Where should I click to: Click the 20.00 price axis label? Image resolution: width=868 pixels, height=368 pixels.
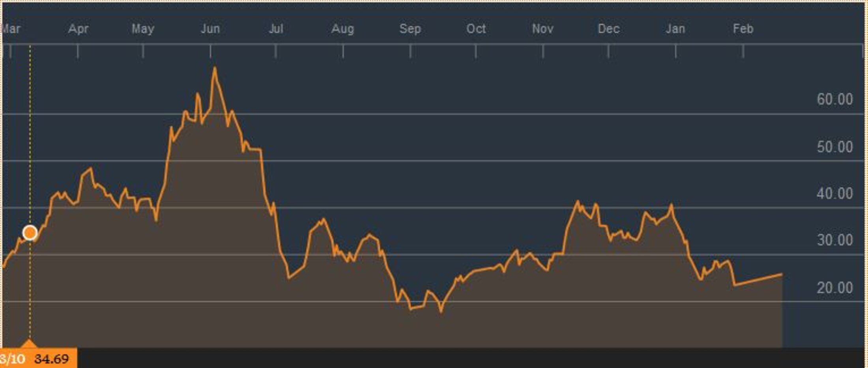(x=834, y=287)
